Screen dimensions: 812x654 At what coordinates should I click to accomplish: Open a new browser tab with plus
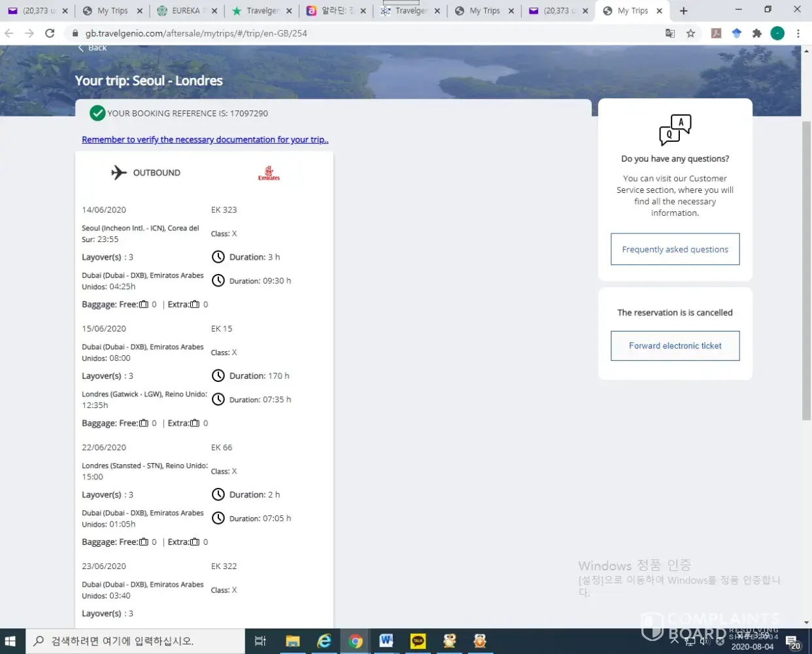coord(683,10)
